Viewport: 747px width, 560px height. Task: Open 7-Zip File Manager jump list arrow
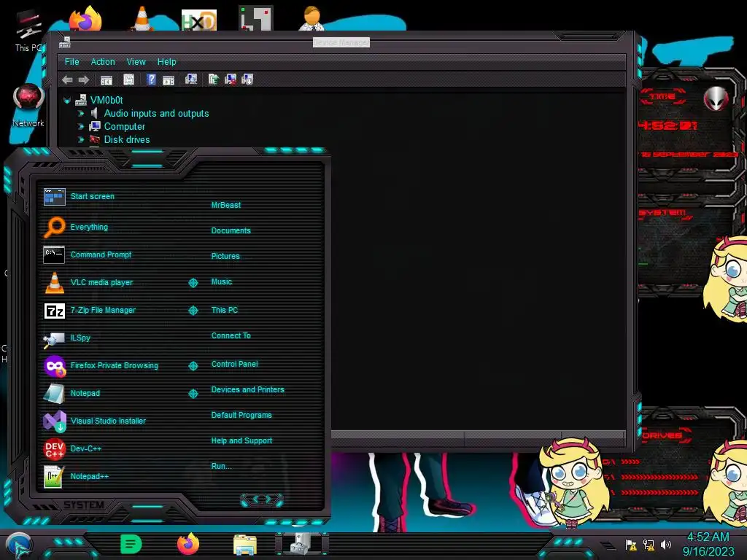point(193,310)
